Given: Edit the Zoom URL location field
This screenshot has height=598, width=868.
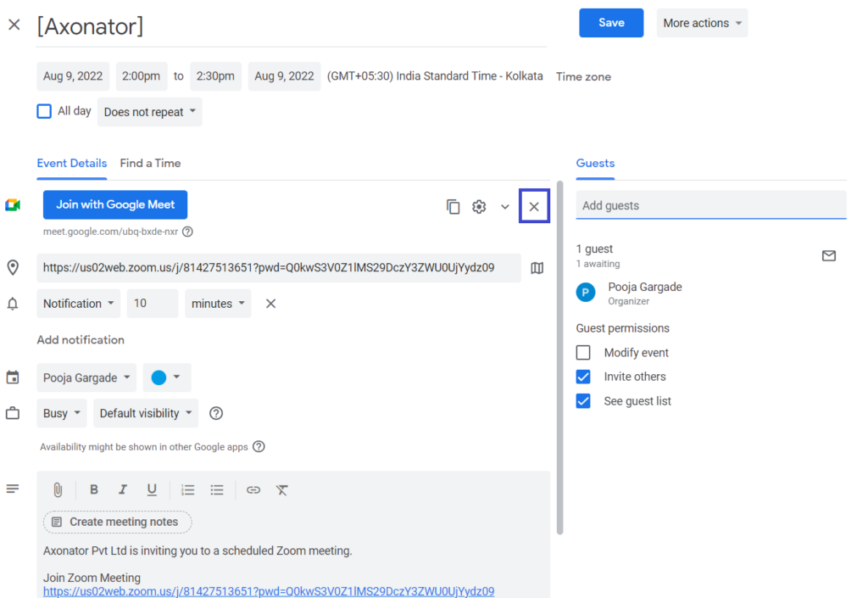Looking at the screenshot, I should (279, 268).
